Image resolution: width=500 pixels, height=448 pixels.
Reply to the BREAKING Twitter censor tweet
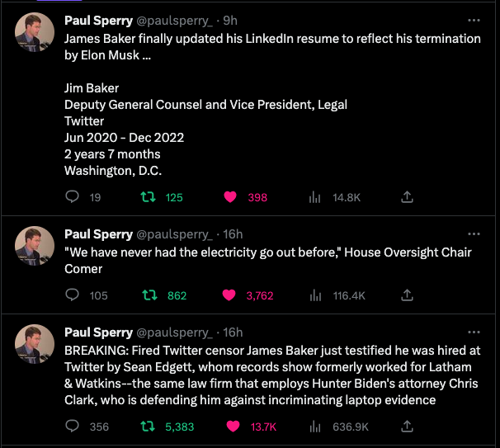(x=72, y=427)
